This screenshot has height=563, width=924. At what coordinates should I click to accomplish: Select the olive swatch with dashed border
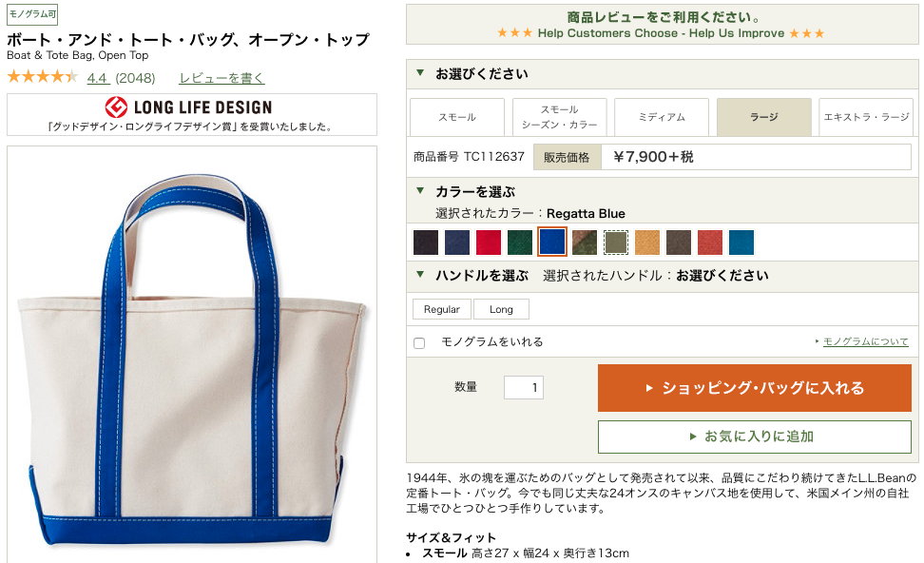click(x=616, y=243)
